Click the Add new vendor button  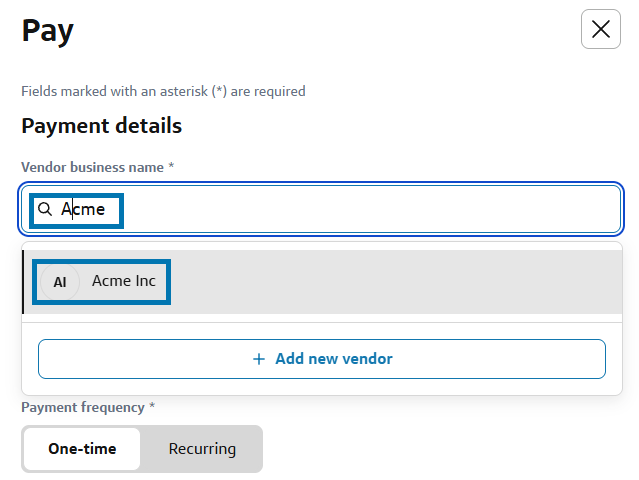322,359
